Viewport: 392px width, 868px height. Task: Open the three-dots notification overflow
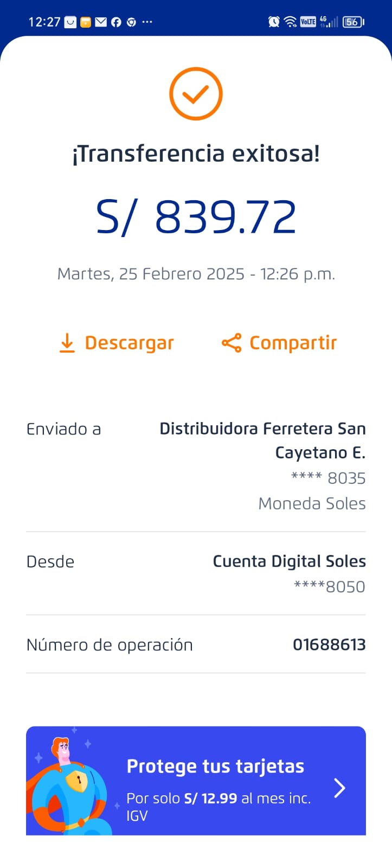point(147,22)
